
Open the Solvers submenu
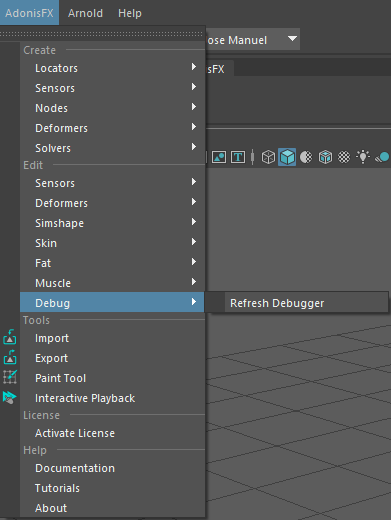112,148
